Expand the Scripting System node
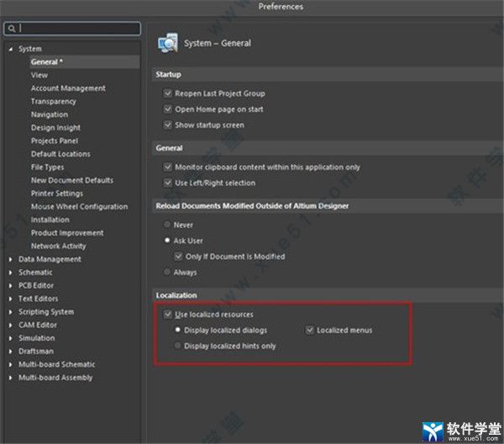 [x=11, y=312]
